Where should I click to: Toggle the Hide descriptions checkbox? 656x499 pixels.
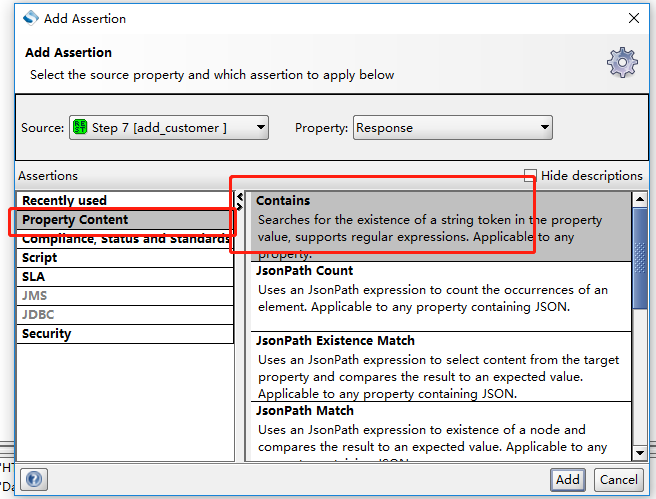click(x=531, y=176)
